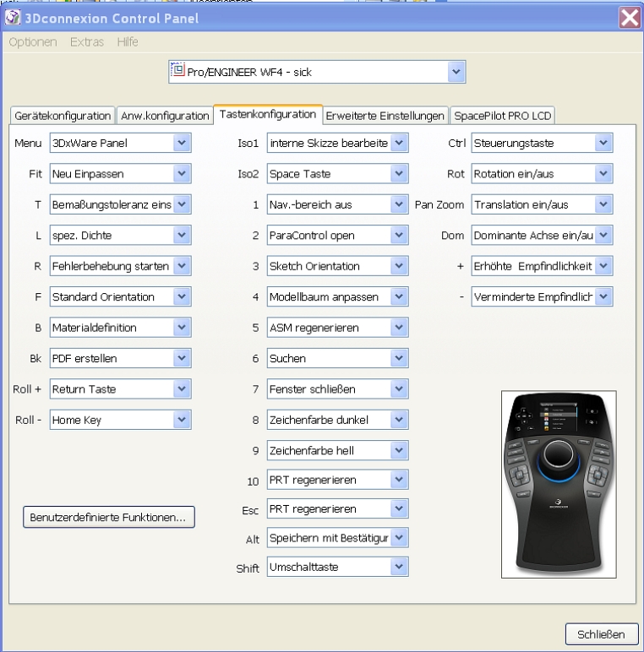Switch to the Gerätekonfiguration tab

pos(63,116)
